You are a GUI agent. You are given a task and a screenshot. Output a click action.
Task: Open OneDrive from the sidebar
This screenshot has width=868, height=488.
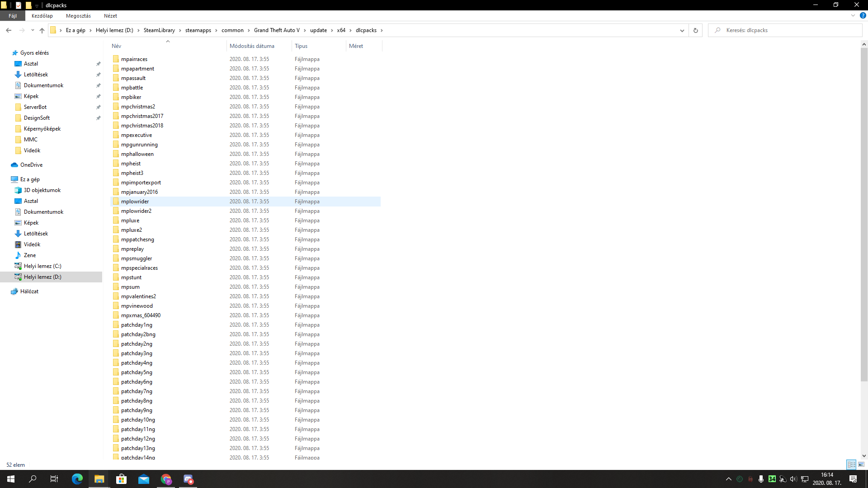tap(31, 164)
